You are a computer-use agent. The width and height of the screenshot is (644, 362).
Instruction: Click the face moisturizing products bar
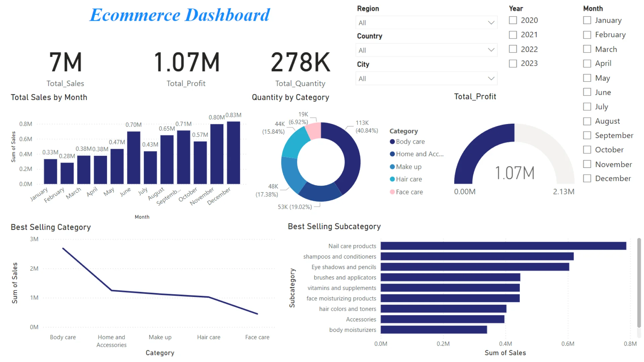click(450, 298)
